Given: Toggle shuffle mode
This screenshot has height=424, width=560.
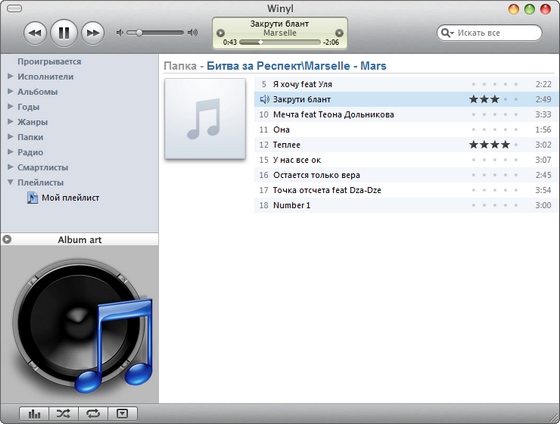Looking at the screenshot, I should coord(64,414).
